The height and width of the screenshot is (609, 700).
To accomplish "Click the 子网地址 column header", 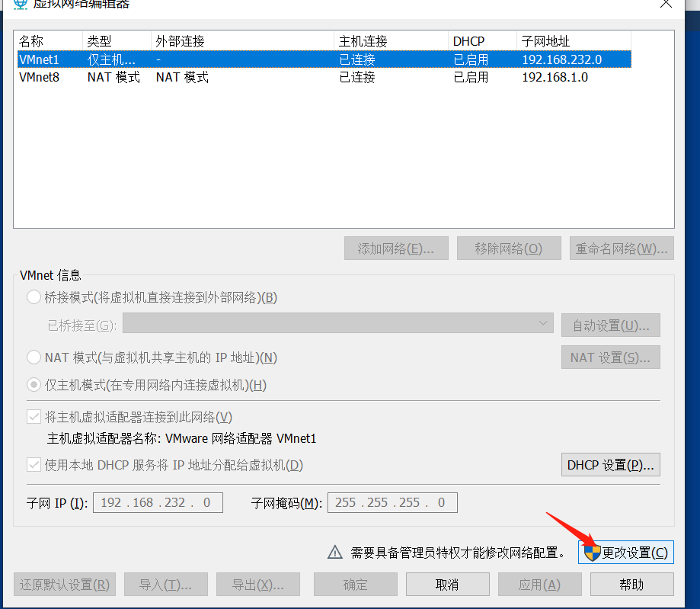I will tap(574, 41).
